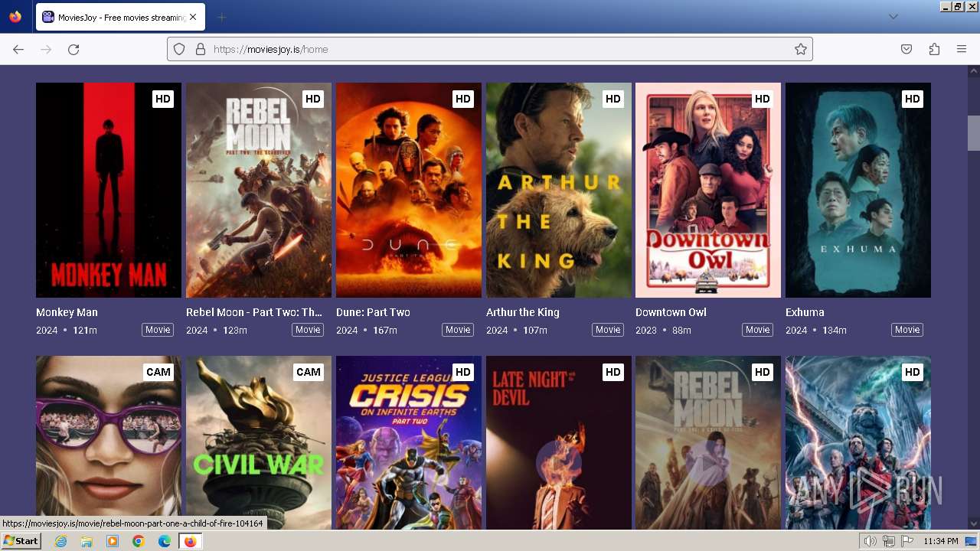Launch Edge from taskbar
The width and height of the screenshot is (980, 551).
(164, 541)
